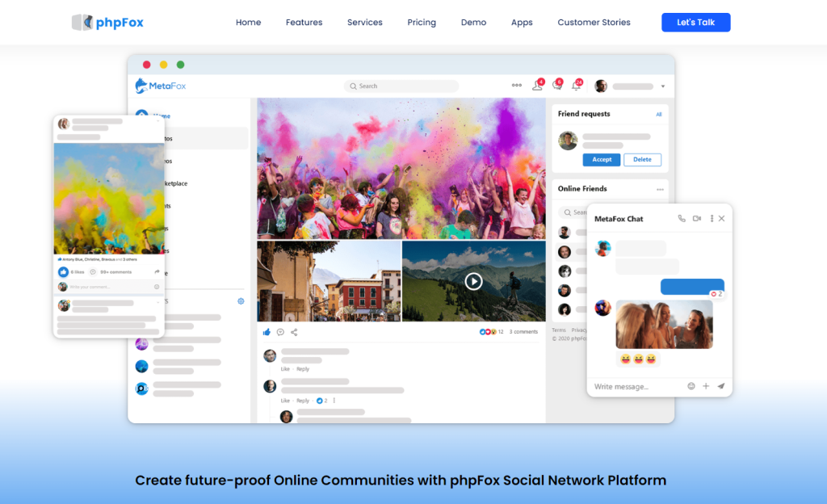Delete the friend request
The height and width of the screenshot is (504, 827).
(x=642, y=160)
